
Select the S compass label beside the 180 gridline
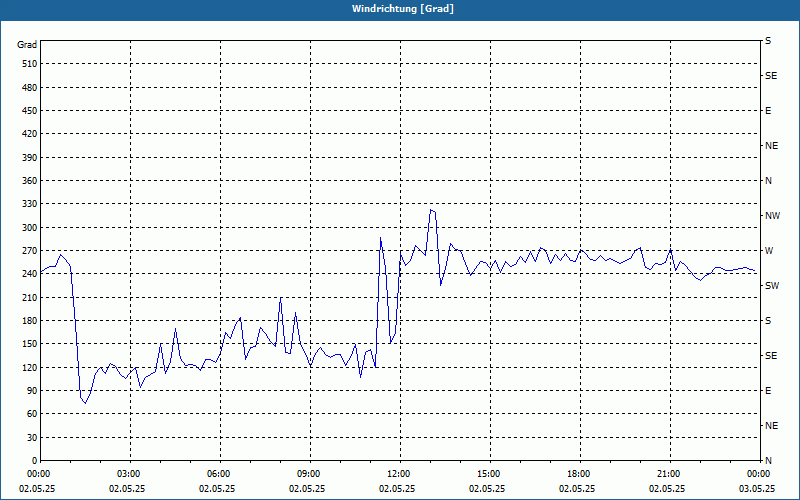coord(768,321)
